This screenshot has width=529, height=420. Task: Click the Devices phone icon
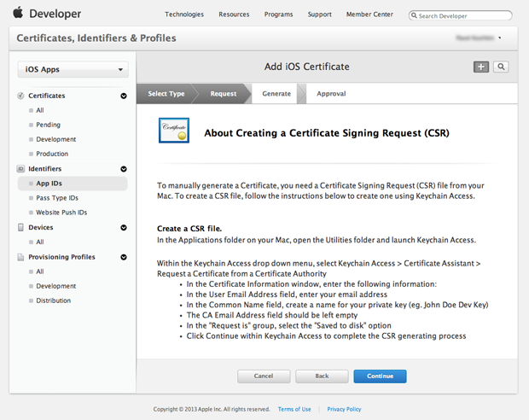point(20,228)
